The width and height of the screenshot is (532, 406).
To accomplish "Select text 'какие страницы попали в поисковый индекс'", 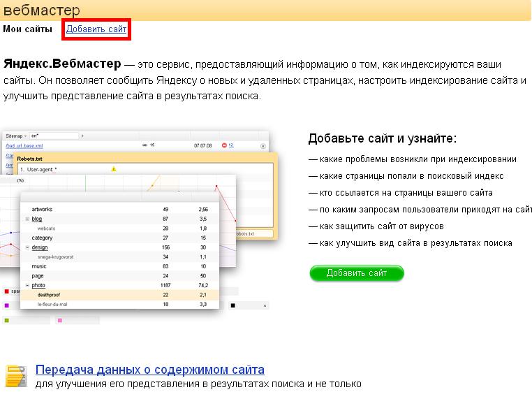I will tap(411, 176).
